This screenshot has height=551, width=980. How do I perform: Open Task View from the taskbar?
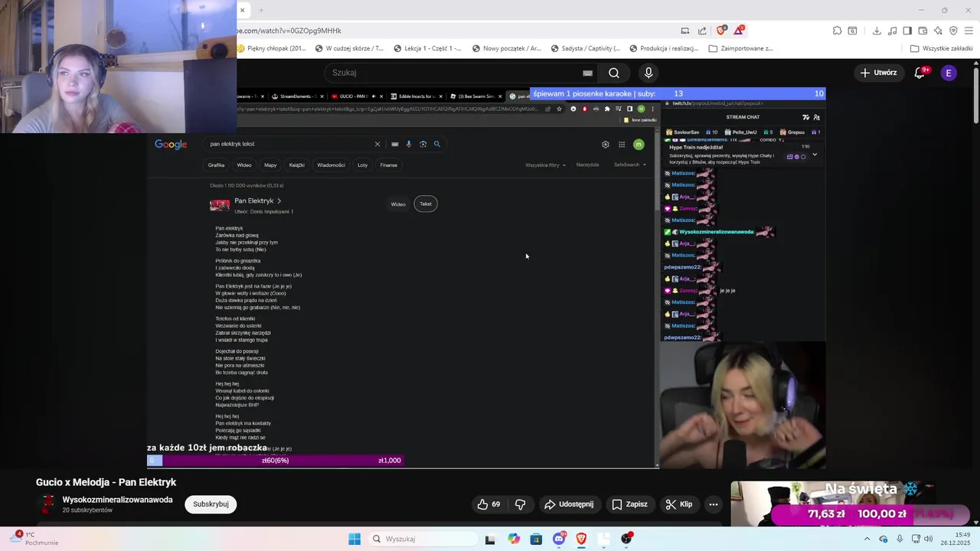point(490,539)
